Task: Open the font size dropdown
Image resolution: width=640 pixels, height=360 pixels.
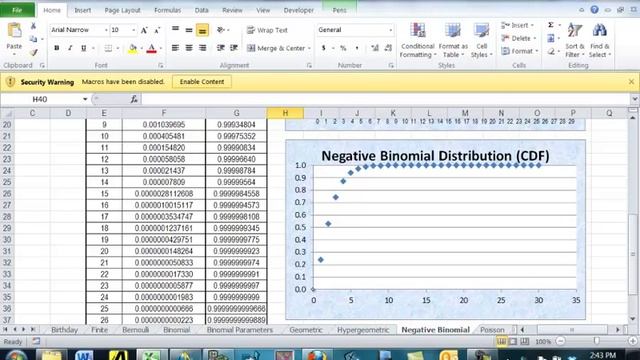Action: tap(133, 30)
